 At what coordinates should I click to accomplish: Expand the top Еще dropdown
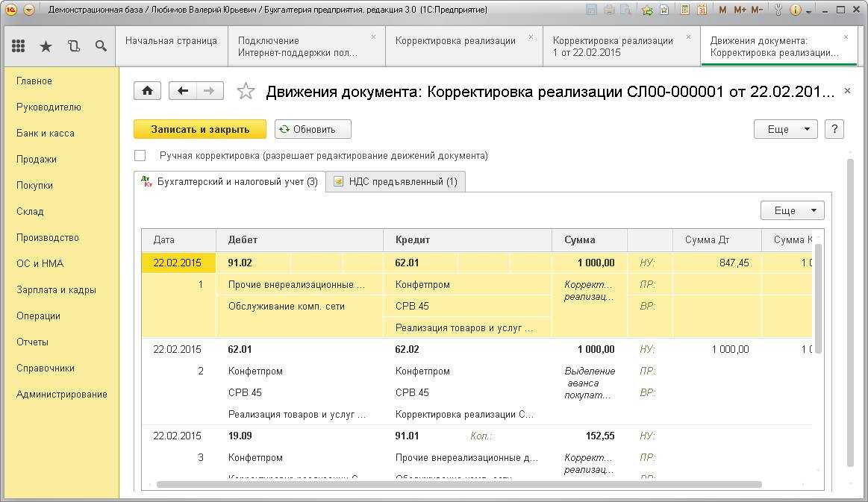coord(785,129)
